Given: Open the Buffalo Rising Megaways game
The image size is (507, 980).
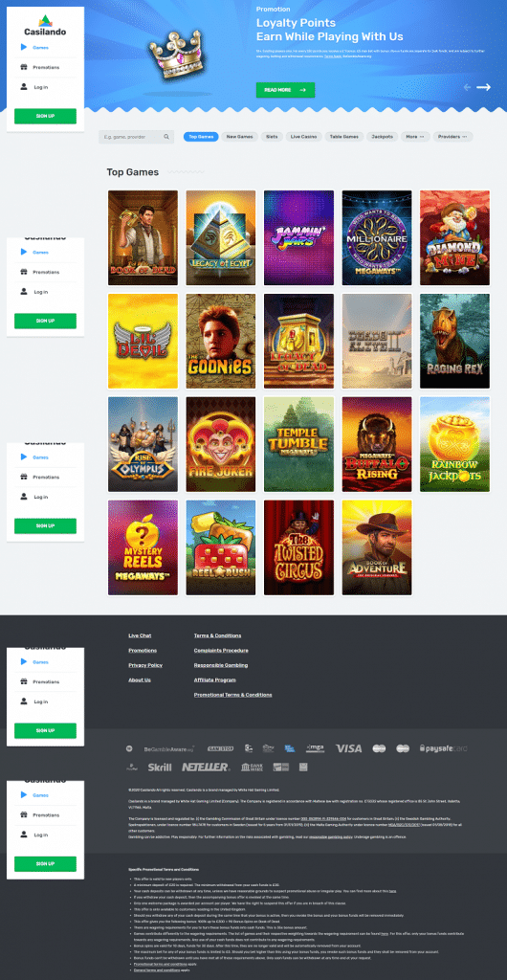Looking at the screenshot, I should (377, 444).
